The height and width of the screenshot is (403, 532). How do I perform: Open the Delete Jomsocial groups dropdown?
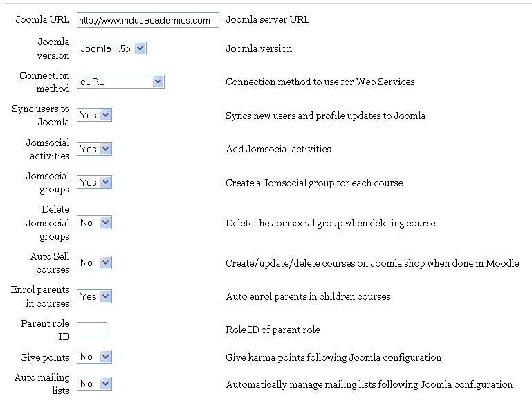pos(94,222)
